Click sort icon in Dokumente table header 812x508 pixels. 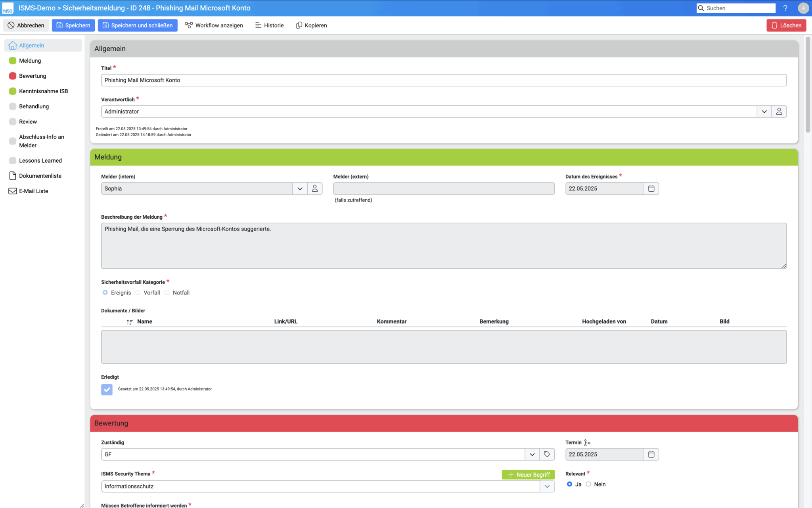129,322
